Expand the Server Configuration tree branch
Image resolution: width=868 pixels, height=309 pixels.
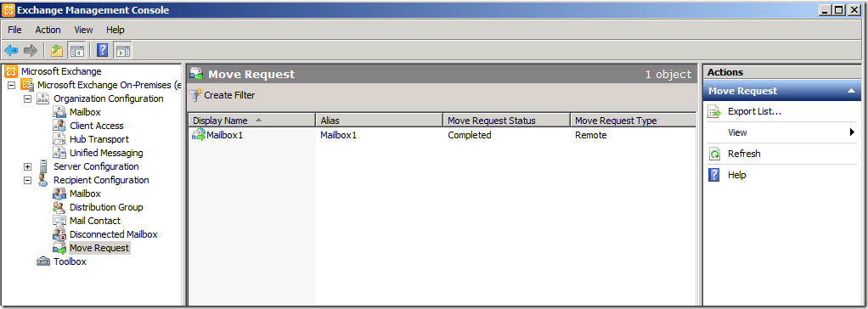click(x=27, y=166)
